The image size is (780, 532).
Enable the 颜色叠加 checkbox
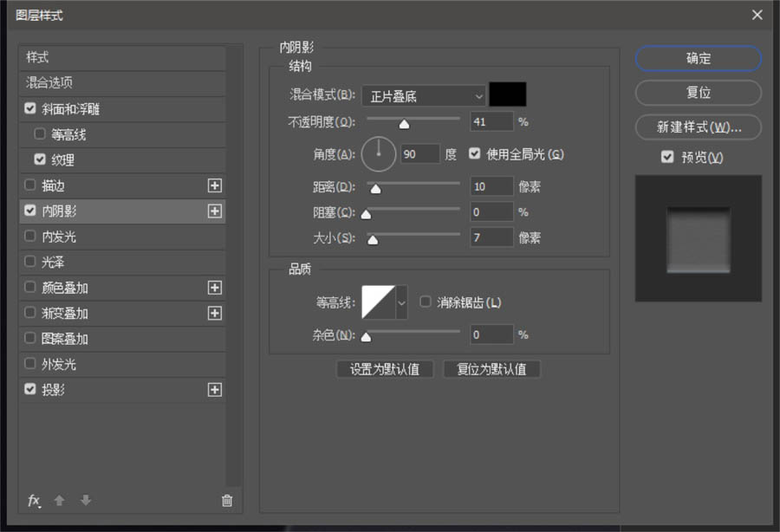pyautogui.click(x=30, y=287)
